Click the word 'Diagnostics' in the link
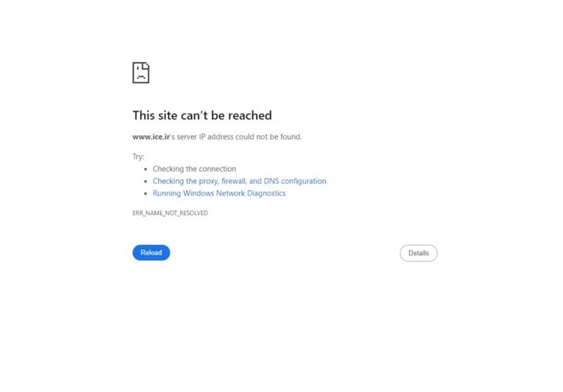The image size is (563, 392). coord(267,193)
